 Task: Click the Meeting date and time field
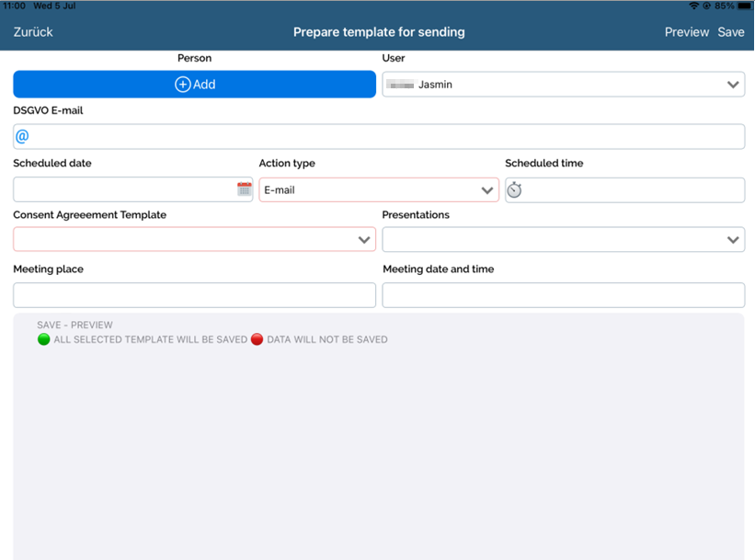pos(563,295)
